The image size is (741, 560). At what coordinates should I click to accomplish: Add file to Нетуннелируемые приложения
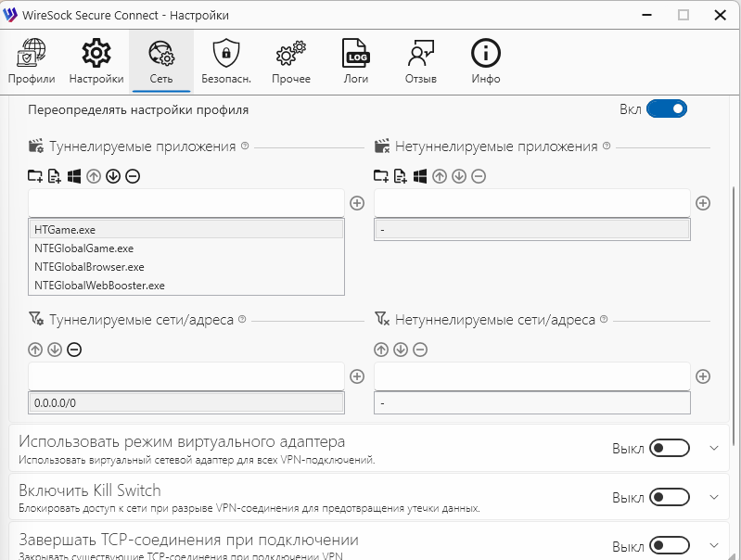tap(401, 176)
